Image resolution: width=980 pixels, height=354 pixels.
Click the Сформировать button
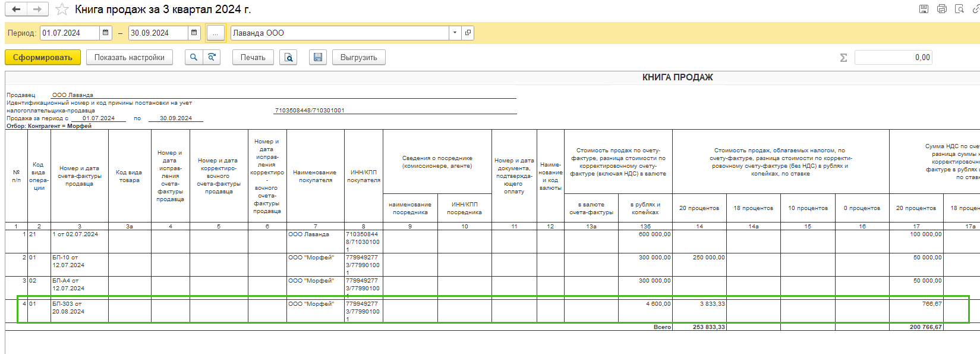click(x=43, y=57)
